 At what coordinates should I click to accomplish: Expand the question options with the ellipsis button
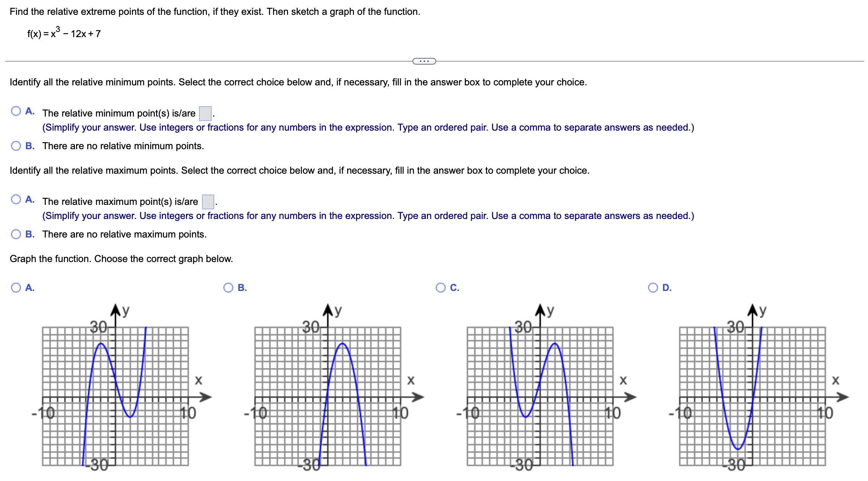424,62
